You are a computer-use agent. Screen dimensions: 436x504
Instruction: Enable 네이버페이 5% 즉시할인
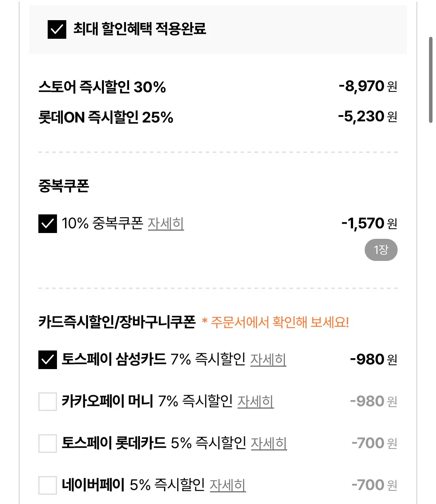(47, 485)
